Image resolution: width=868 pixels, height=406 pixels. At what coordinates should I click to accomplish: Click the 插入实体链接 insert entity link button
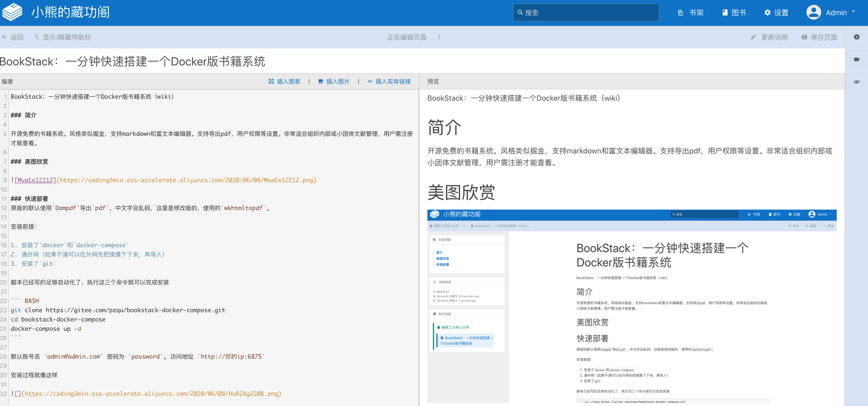point(389,82)
